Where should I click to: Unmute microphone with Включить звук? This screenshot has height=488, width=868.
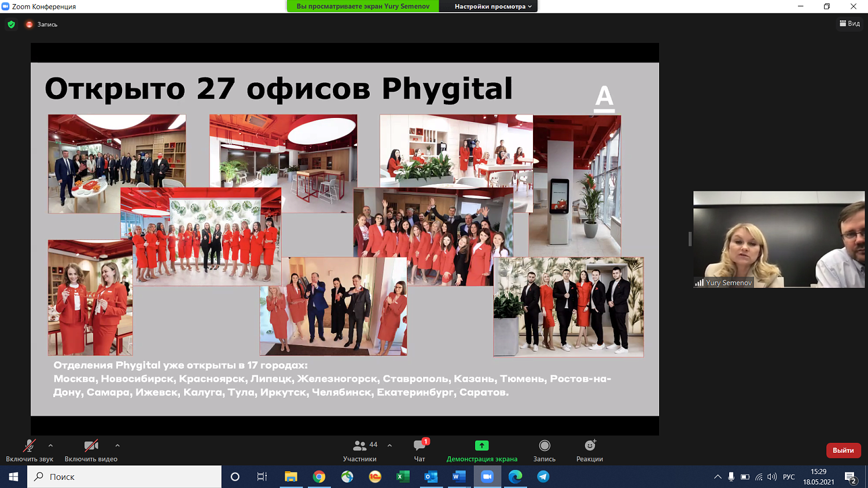pyautogui.click(x=29, y=446)
